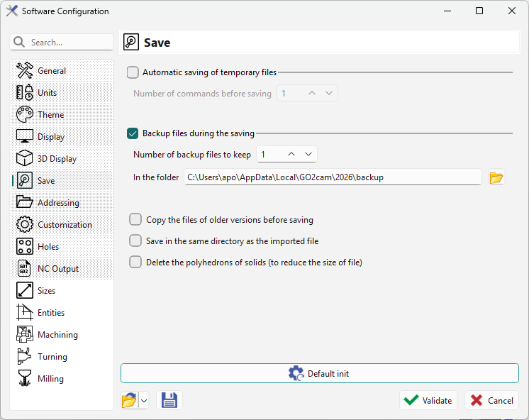Browse for backup folder with folder icon
Image resolution: width=529 pixels, height=420 pixels.
pyautogui.click(x=496, y=177)
